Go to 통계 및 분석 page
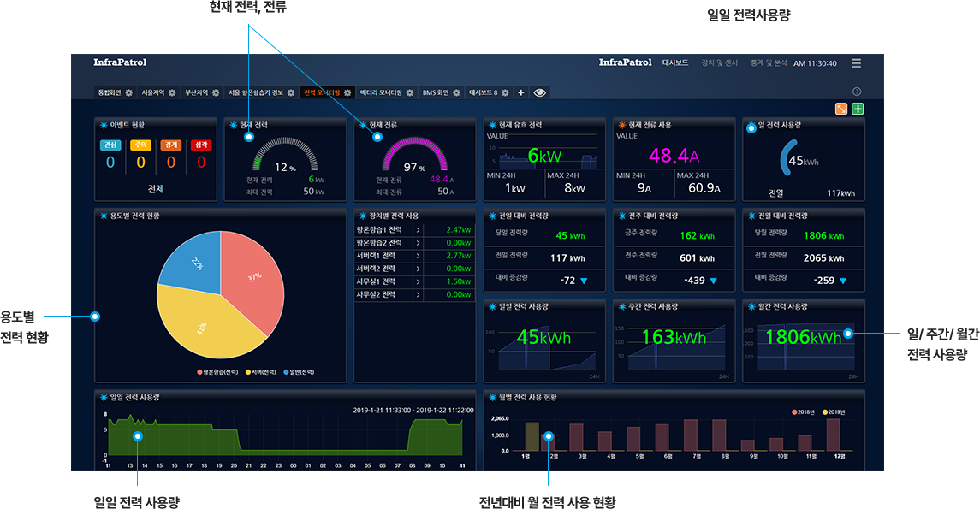The height and width of the screenshot is (509, 980). click(768, 63)
